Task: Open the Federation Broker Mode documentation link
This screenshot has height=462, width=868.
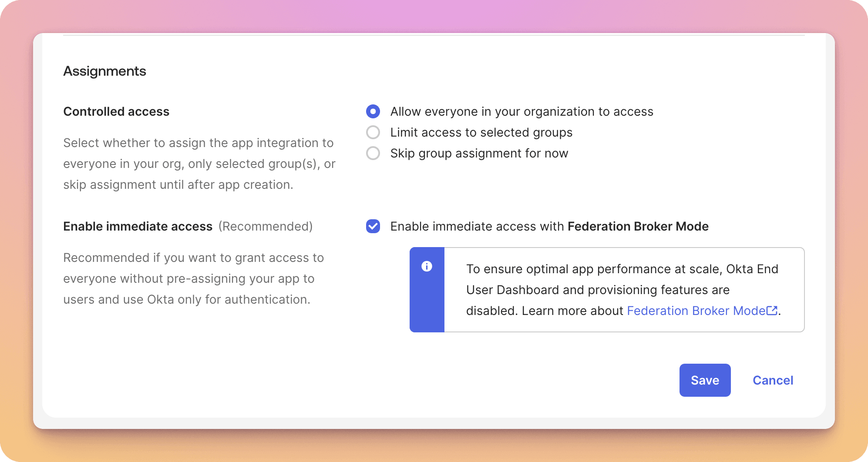Action: pyautogui.click(x=696, y=311)
